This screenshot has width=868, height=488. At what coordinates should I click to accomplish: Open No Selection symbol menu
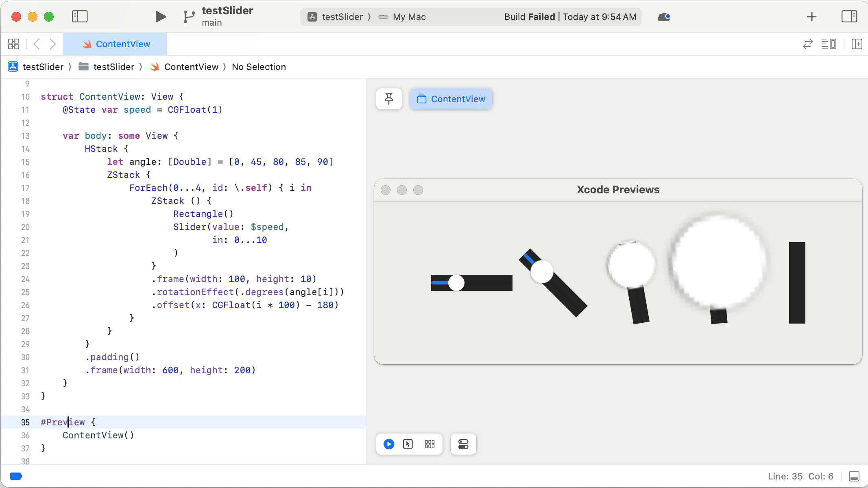click(x=259, y=67)
